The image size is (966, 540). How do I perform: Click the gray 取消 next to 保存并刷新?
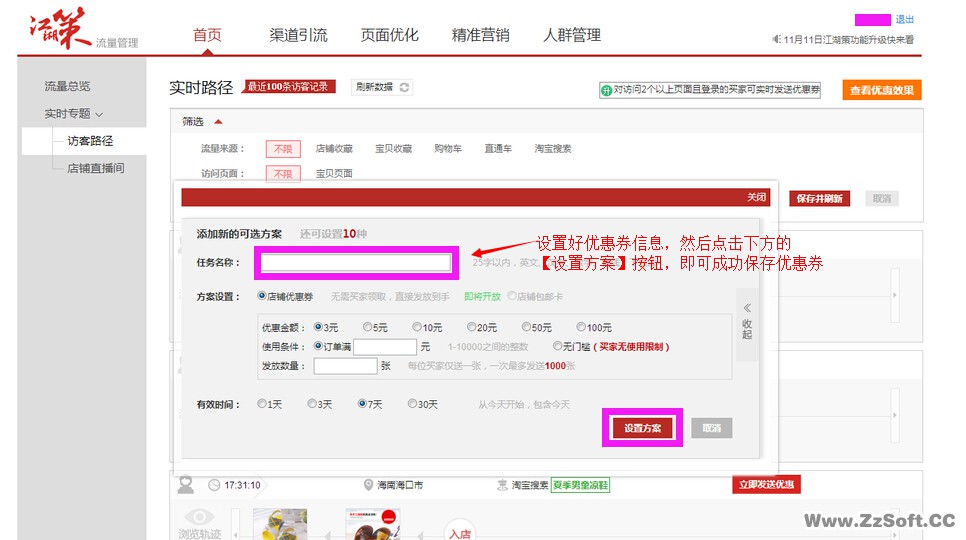tap(882, 198)
